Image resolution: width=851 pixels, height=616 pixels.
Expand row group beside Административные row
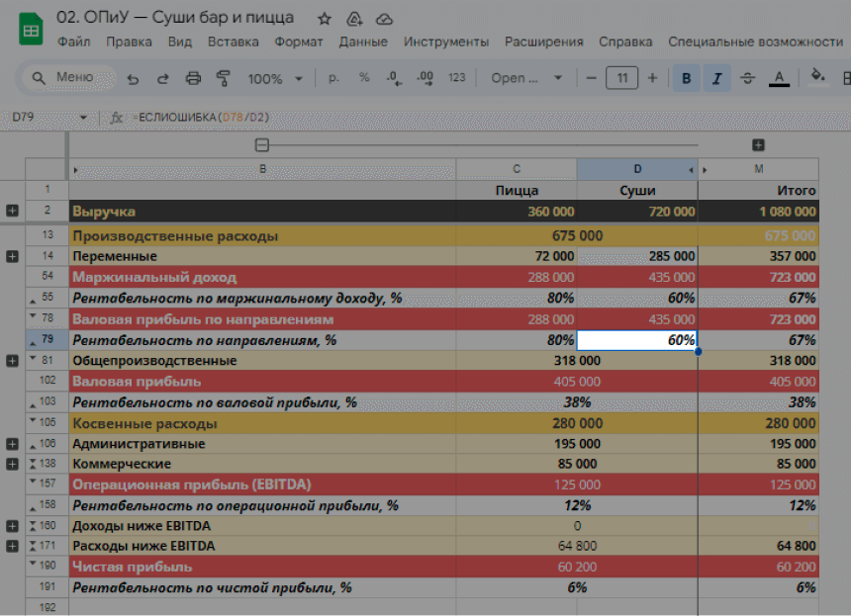[12, 444]
